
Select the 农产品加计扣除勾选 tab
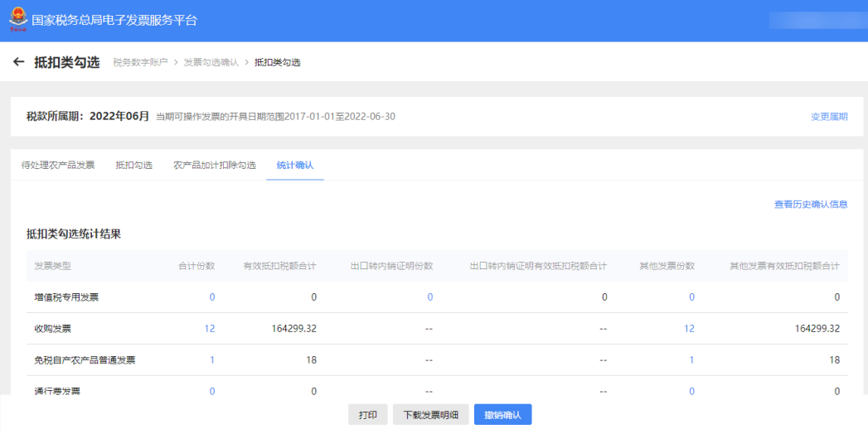point(214,165)
